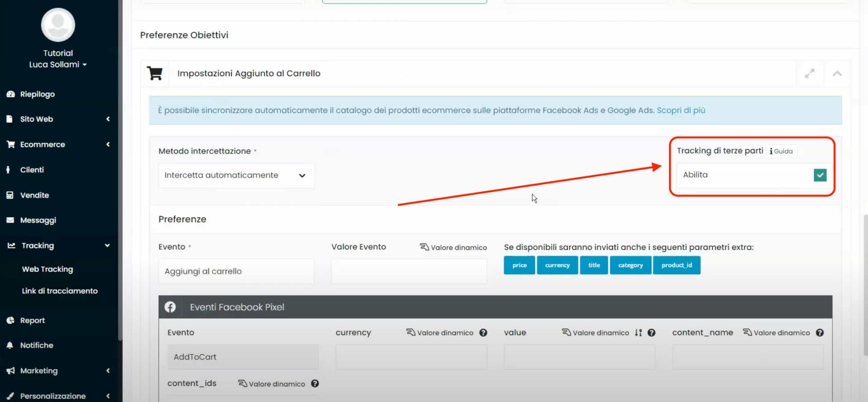The width and height of the screenshot is (868, 402).
Task: Click the Report pie chart icon
Action: (x=10, y=320)
